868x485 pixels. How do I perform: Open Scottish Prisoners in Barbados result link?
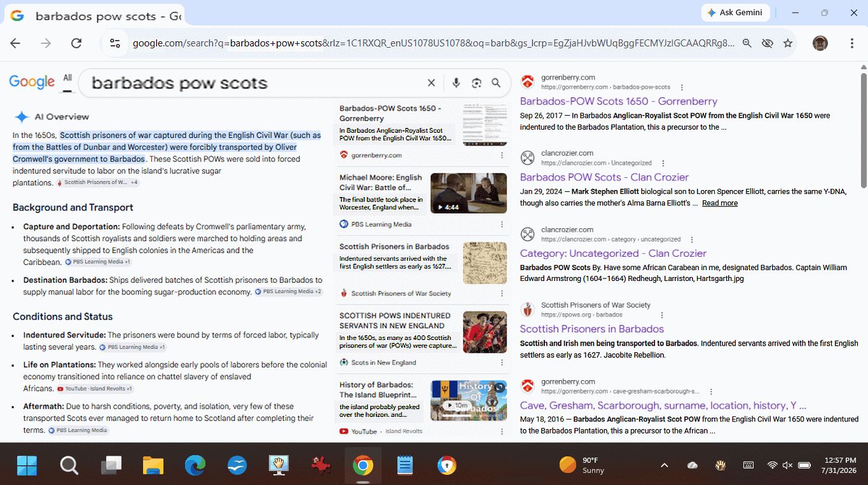click(591, 329)
